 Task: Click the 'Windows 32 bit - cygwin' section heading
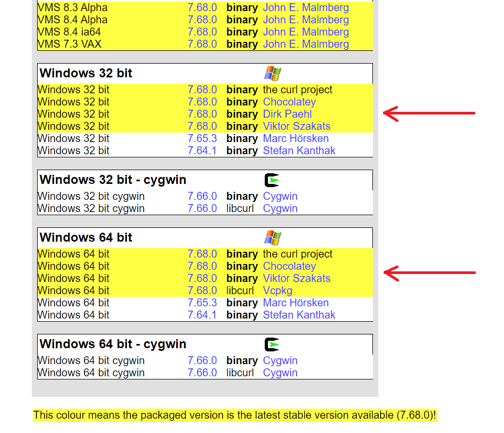coord(113,180)
